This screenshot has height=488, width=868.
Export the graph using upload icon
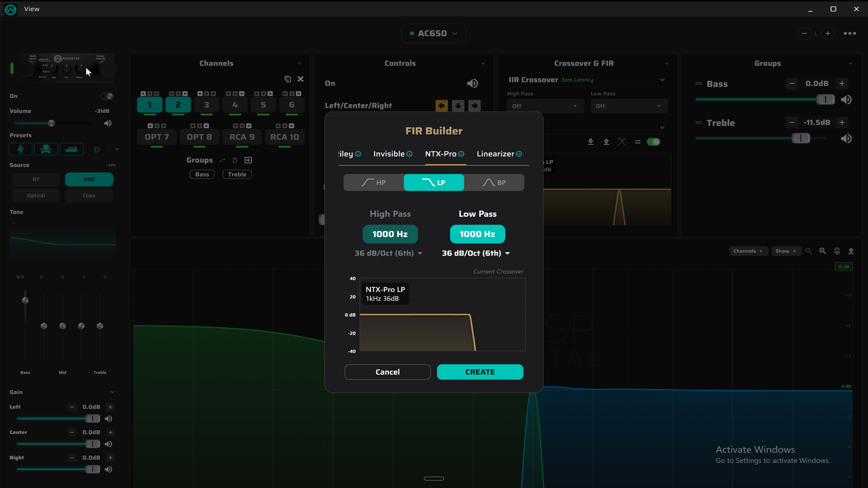click(851, 251)
